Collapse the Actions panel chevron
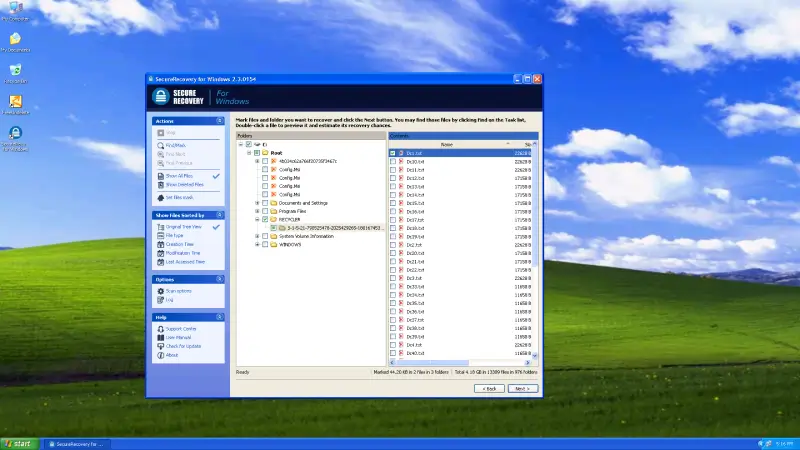The width and height of the screenshot is (800, 450). coord(219,121)
